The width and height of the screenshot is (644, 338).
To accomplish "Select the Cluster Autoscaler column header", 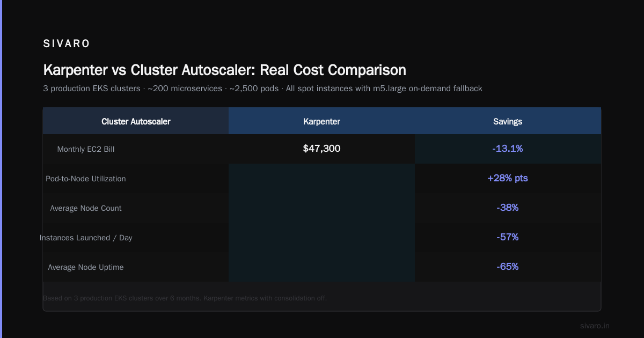I will coord(136,121).
